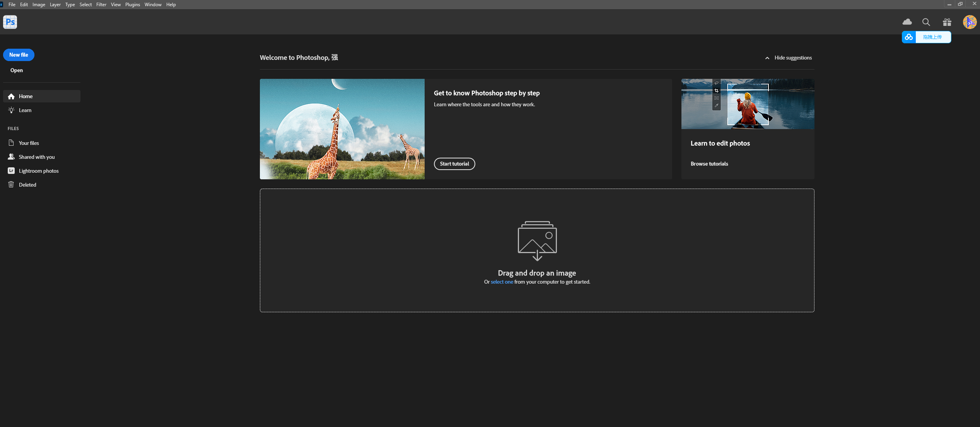Image resolution: width=980 pixels, height=427 pixels.
Task: Open the Your files label
Action: point(29,143)
